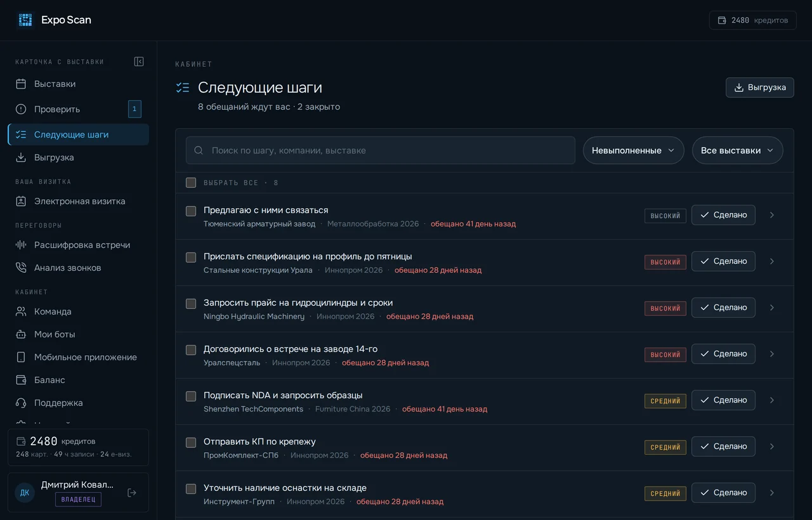Open Электронная визитка in the sidebar
The height and width of the screenshot is (520, 812).
click(x=79, y=201)
